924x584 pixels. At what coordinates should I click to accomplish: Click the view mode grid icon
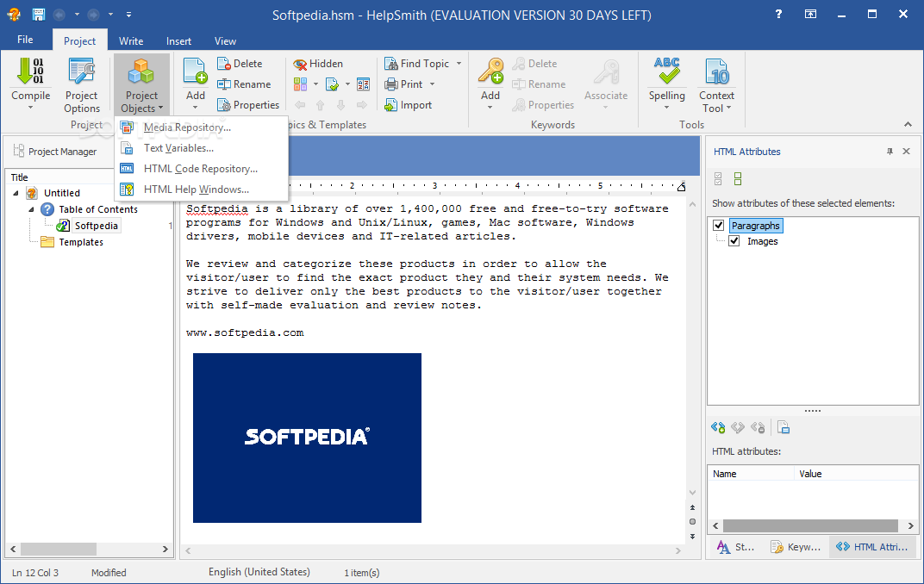coord(301,84)
